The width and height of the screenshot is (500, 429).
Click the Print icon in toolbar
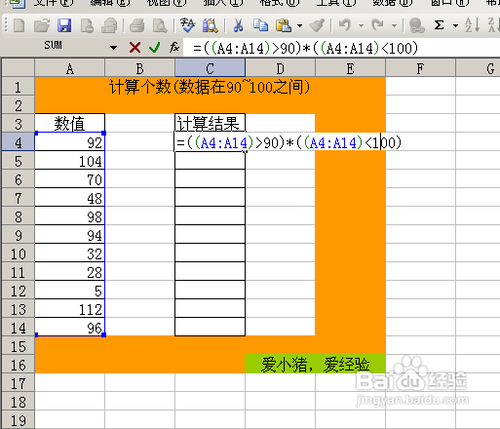[x=137, y=26]
